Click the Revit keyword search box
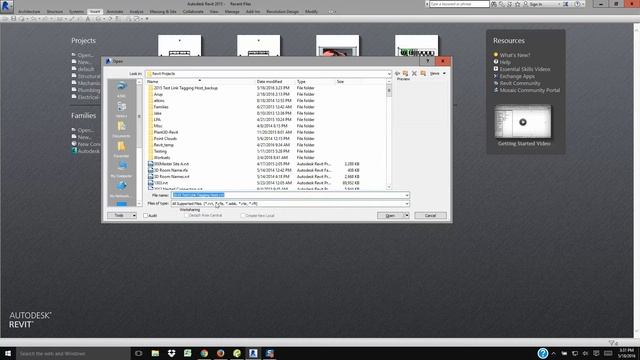 459,4
